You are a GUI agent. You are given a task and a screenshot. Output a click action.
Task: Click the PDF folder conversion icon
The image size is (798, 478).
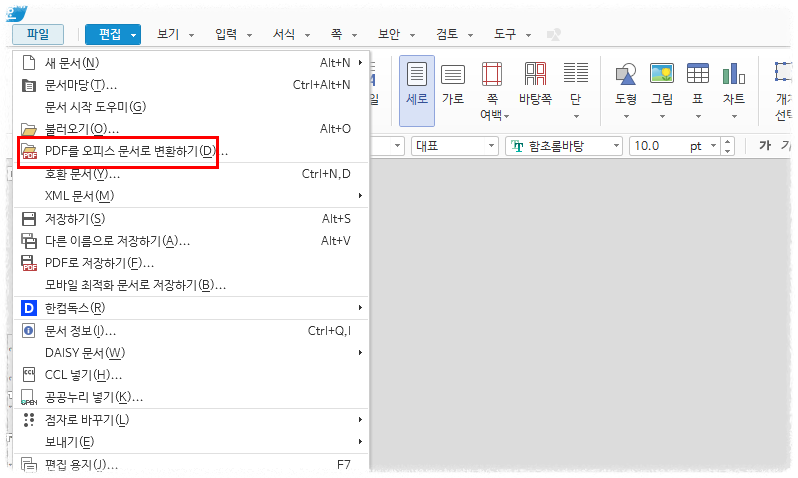click(29, 152)
